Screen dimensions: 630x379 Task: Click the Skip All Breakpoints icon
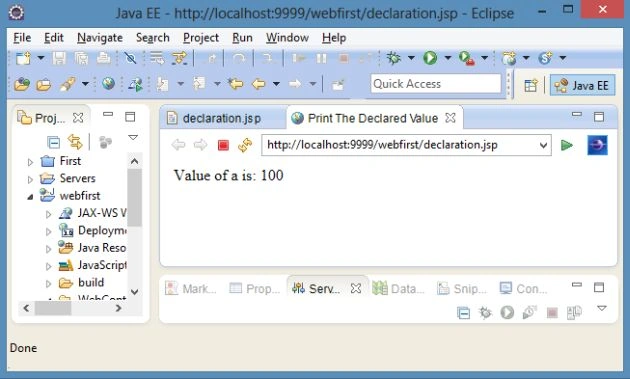point(130,59)
